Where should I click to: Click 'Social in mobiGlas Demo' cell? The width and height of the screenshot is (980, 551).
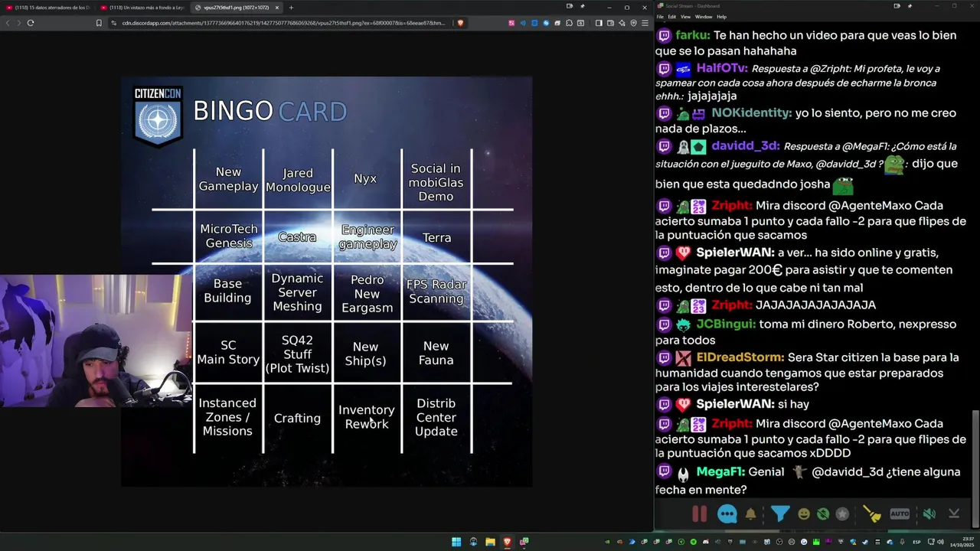[x=436, y=182]
